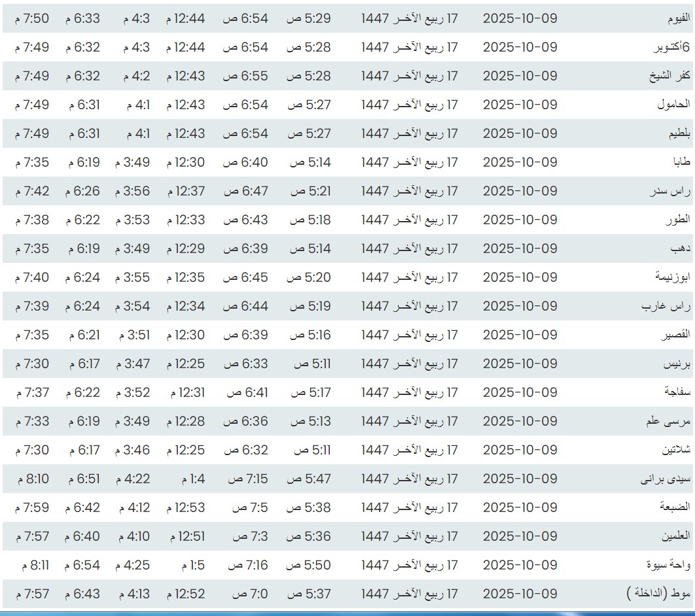
Task: Click the سيدى برانى city name
Action: coord(665,479)
